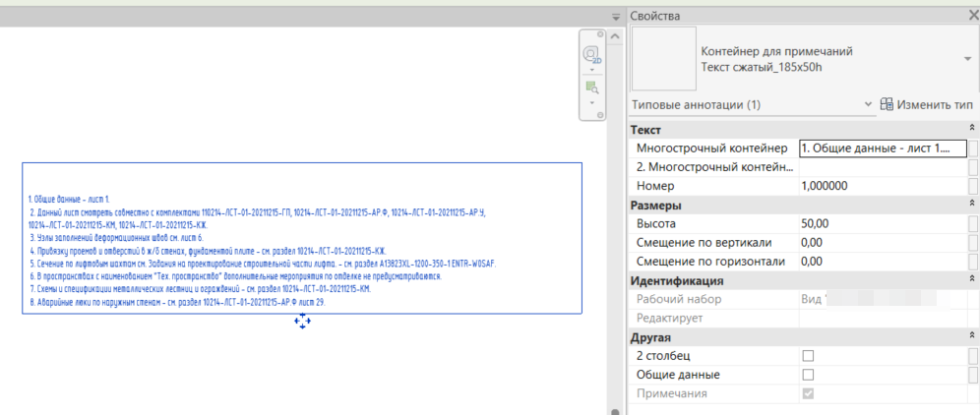This screenshot has width=980, height=415.
Task: Open the steering wheel dropdown arrow
Action: (x=592, y=70)
